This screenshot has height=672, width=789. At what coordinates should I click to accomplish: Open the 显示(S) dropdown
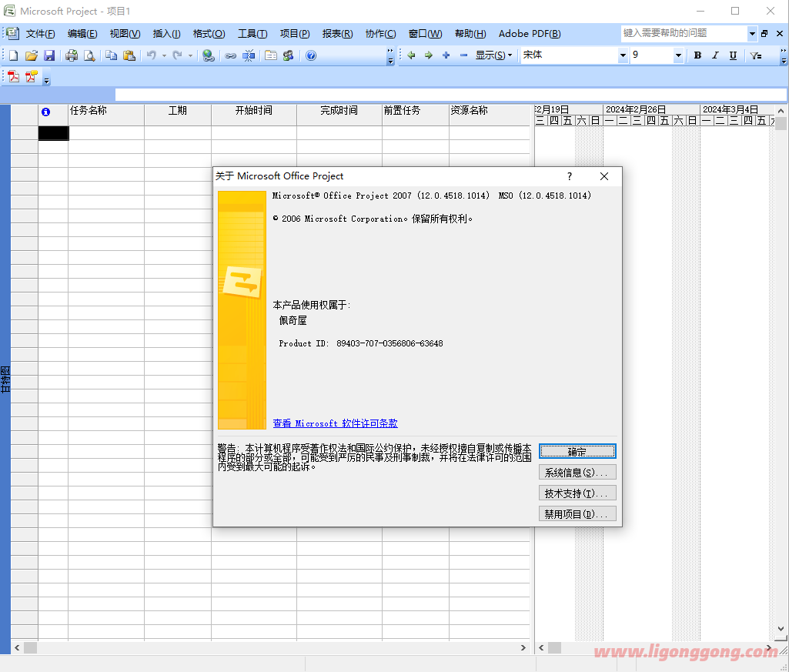493,55
